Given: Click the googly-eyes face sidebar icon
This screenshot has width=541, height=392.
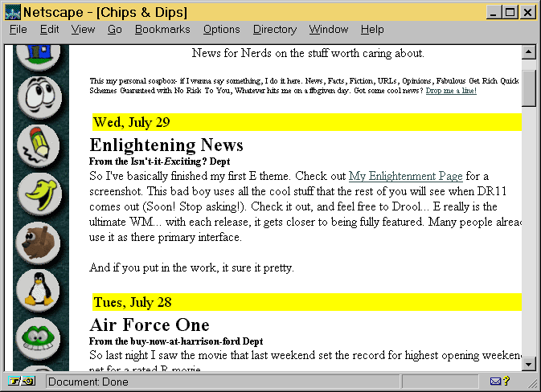Looking at the screenshot, I should coord(39,97).
